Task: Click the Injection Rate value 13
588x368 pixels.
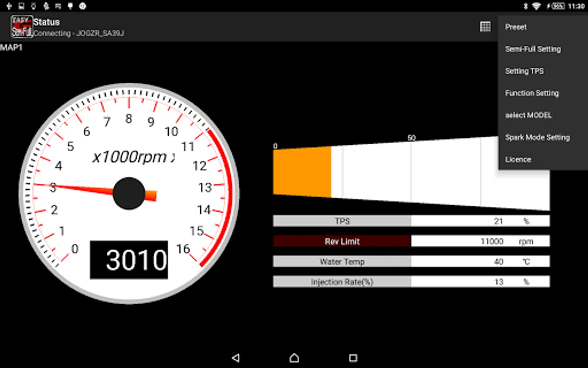Action: (x=499, y=282)
